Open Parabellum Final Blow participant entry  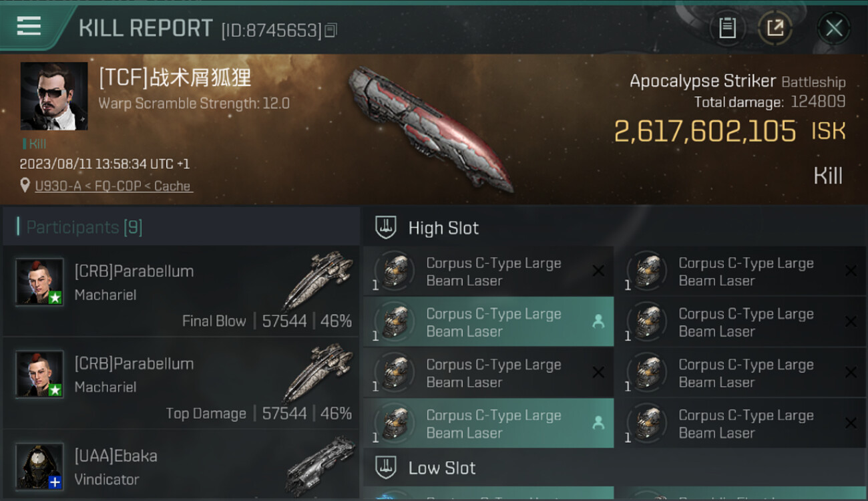[182, 291]
